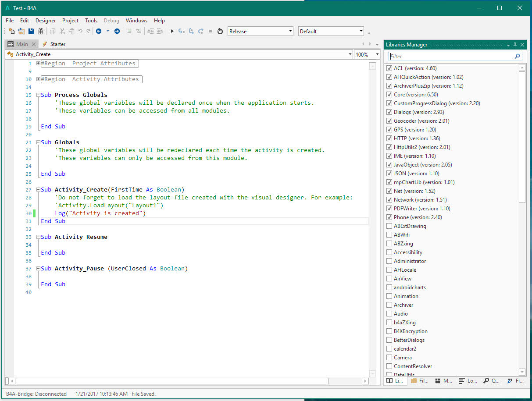Switch to the Modules bottom tab
The width and height of the screenshot is (532, 401).
(444, 381)
